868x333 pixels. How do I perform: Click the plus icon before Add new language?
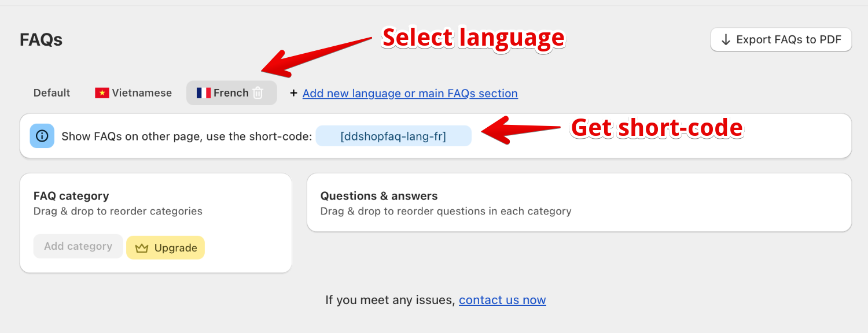click(293, 93)
